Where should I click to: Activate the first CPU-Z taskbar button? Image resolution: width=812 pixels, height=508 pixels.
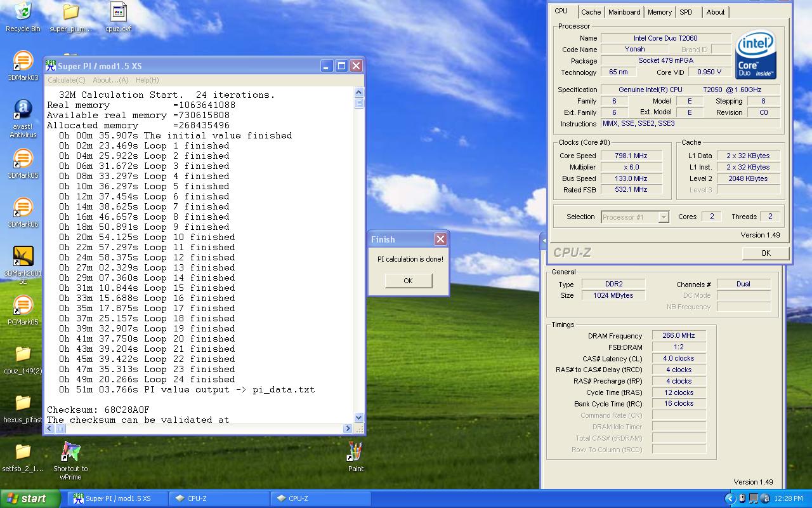(x=219, y=498)
